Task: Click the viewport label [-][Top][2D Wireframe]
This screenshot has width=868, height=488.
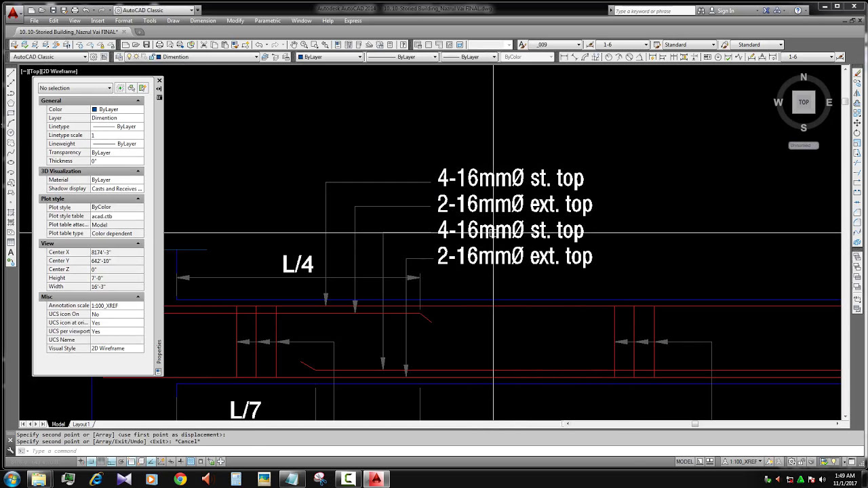Action: coord(49,71)
